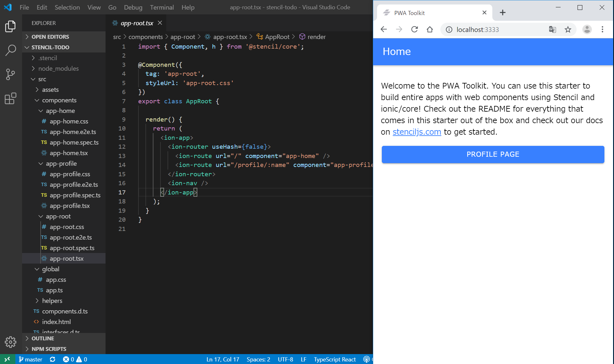This screenshot has width=614, height=364.
Task: Expand the assets folder
Action: click(64, 89)
